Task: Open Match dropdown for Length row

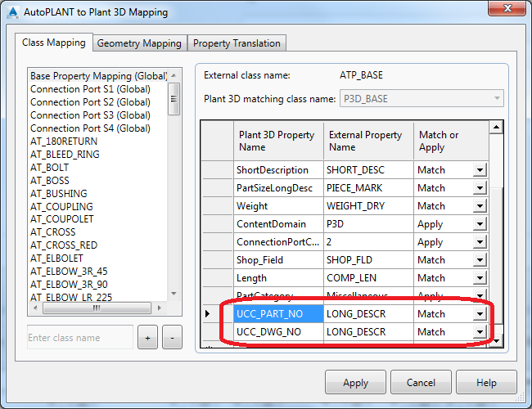Action: [480, 278]
